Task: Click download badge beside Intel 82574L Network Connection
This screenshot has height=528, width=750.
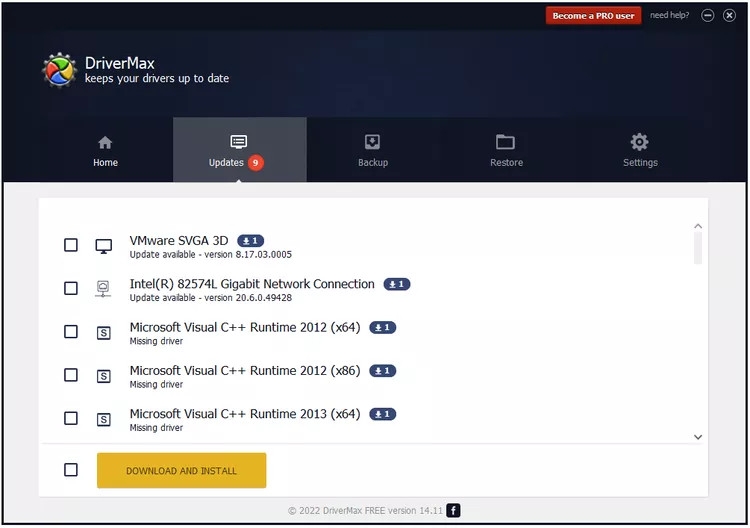Action: [x=396, y=284]
